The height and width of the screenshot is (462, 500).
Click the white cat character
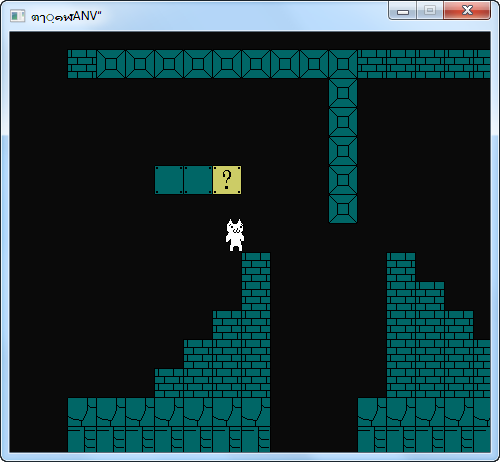[x=235, y=235]
